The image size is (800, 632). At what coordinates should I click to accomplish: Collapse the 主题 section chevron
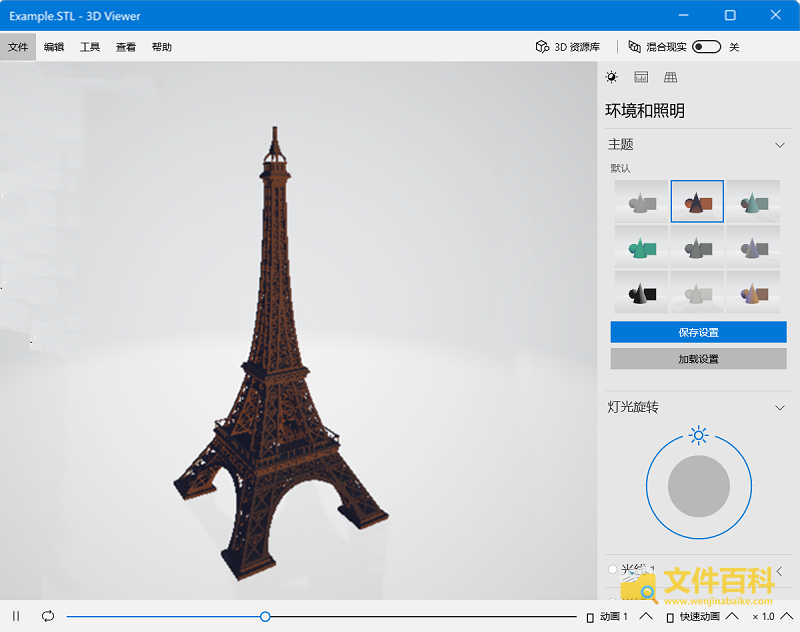click(780, 145)
